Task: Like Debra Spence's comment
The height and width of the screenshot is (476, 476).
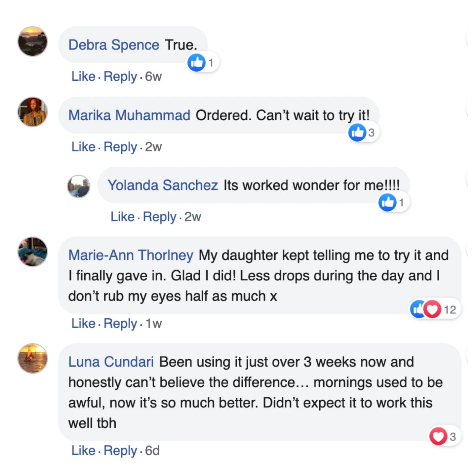Action: pos(83,76)
